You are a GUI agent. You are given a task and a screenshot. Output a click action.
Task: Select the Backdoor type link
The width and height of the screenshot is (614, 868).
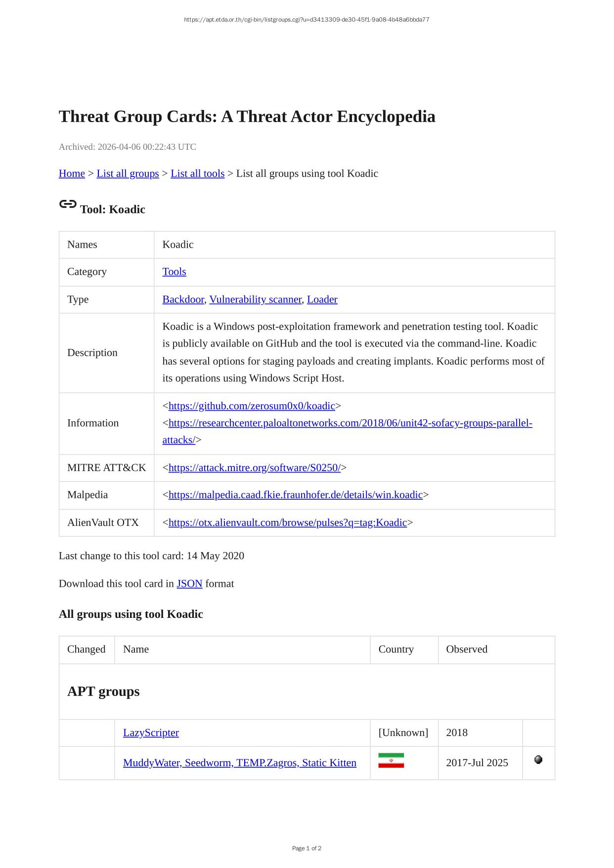[183, 300]
